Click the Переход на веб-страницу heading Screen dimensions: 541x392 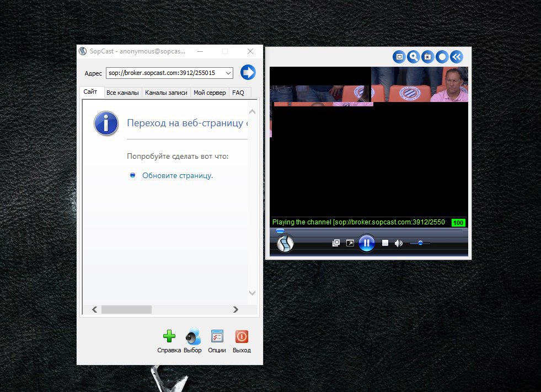coord(188,123)
